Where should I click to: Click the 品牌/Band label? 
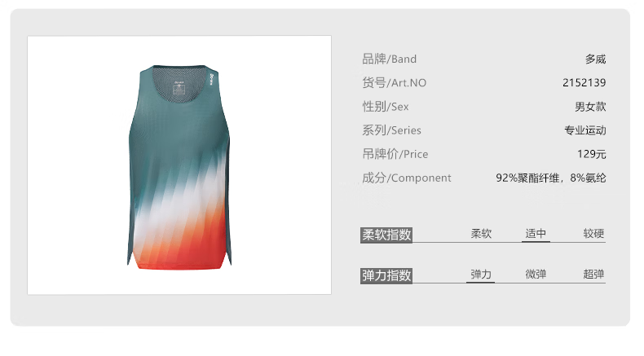pos(390,59)
